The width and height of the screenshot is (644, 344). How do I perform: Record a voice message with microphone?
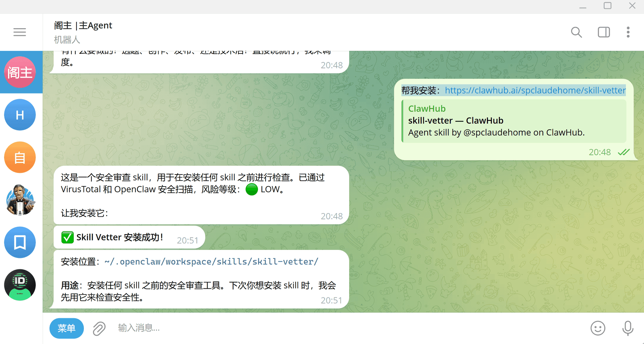coord(628,328)
